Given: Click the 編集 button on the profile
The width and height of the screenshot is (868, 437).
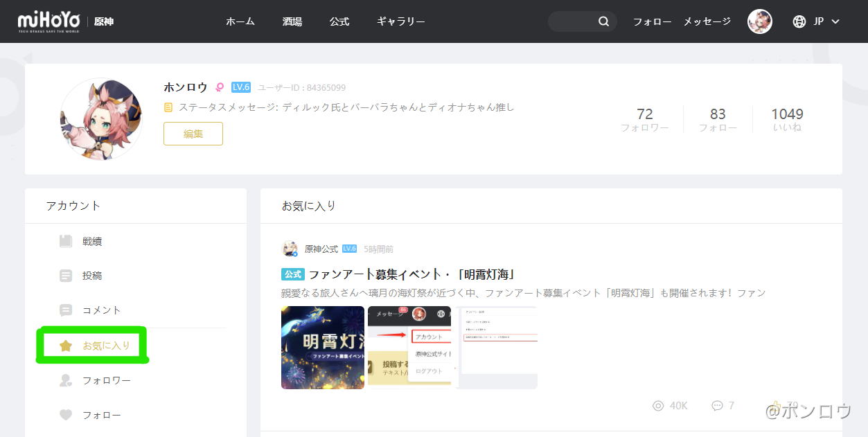Looking at the screenshot, I should (193, 133).
